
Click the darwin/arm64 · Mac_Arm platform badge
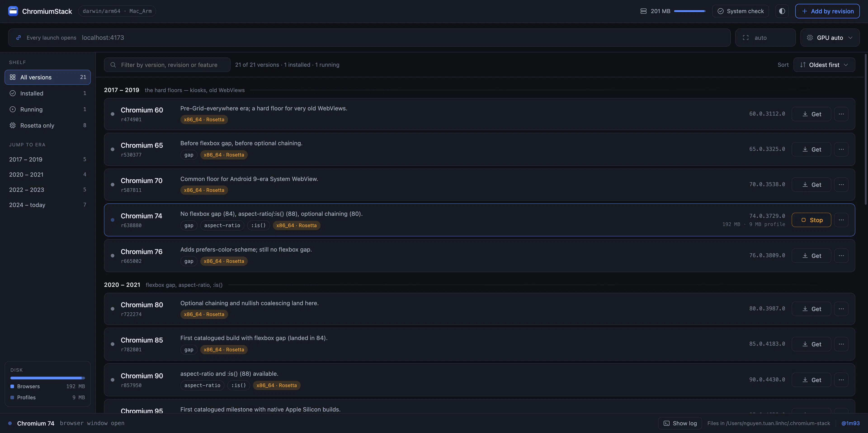click(x=117, y=11)
